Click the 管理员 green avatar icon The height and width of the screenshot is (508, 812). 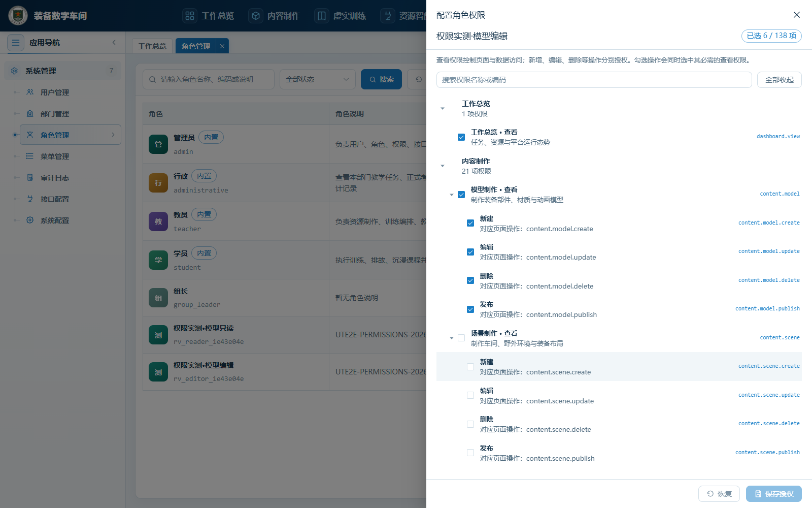tap(158, 144)
